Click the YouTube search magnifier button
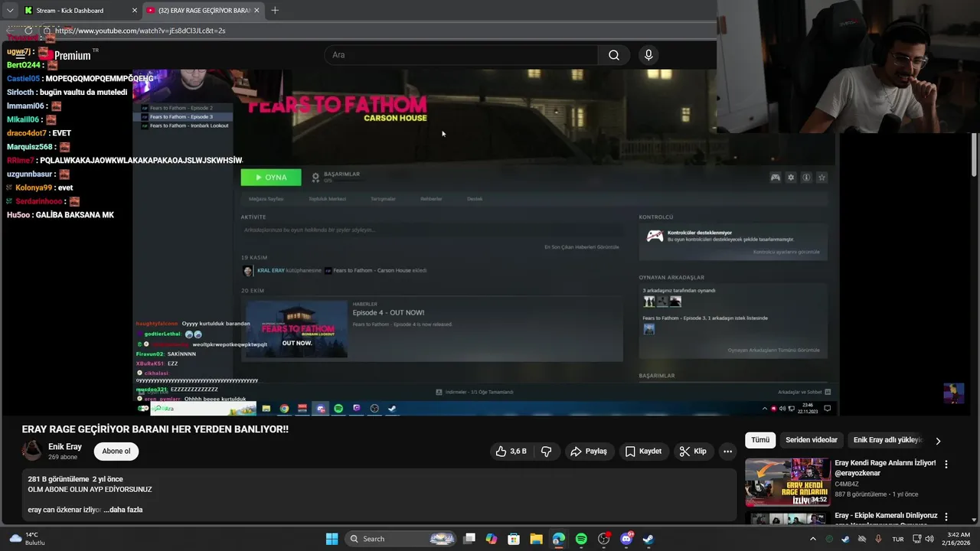The width and height of the screenshot is (980, 551). tap(613, 55)
